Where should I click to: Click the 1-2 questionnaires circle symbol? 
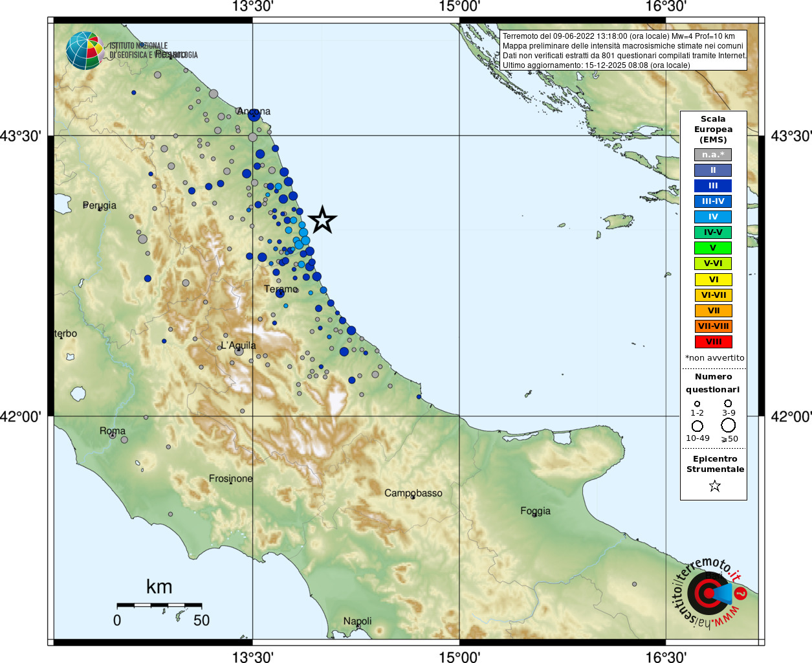(697, 403)
